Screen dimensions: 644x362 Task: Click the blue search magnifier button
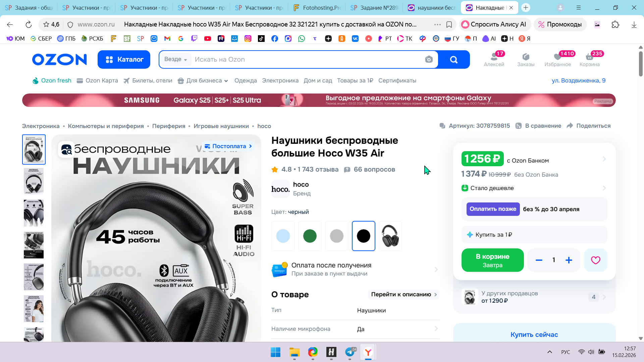click(x=453, y=59)
